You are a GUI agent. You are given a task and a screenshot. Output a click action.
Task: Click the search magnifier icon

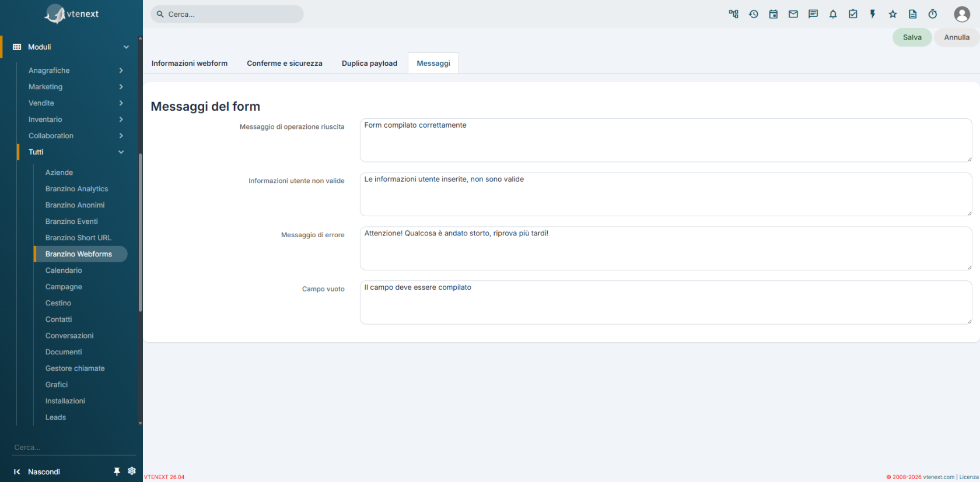(x=160, y=14)
